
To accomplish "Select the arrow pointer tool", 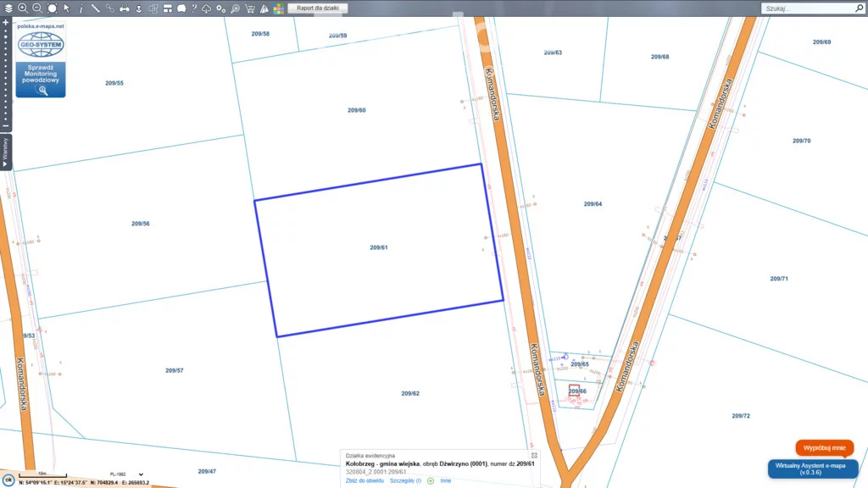I will pyautogui.click(x=66, y=8).
